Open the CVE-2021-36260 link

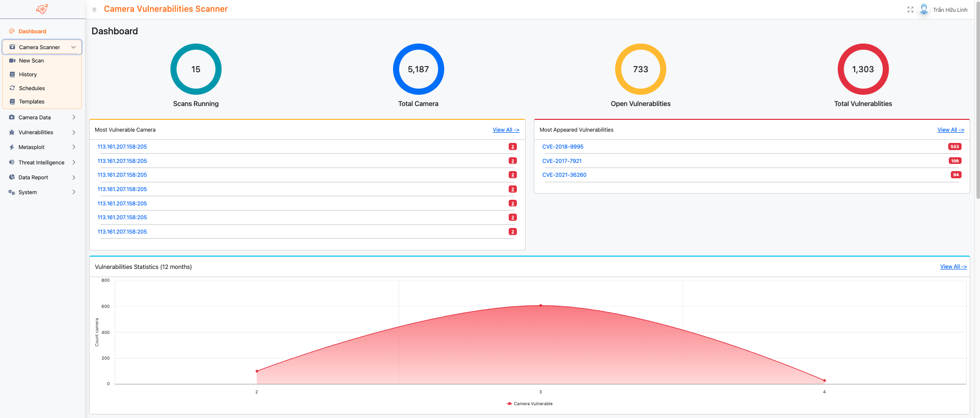[564, 175]
